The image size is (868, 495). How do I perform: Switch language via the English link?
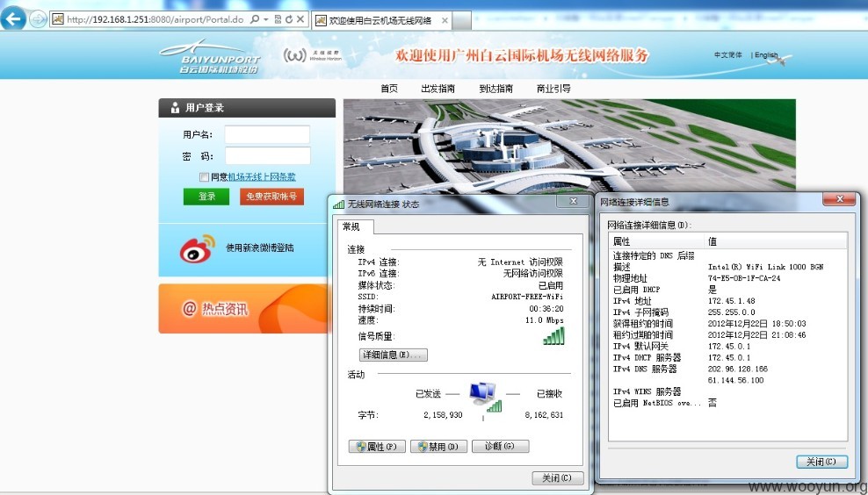click(767, 55)
